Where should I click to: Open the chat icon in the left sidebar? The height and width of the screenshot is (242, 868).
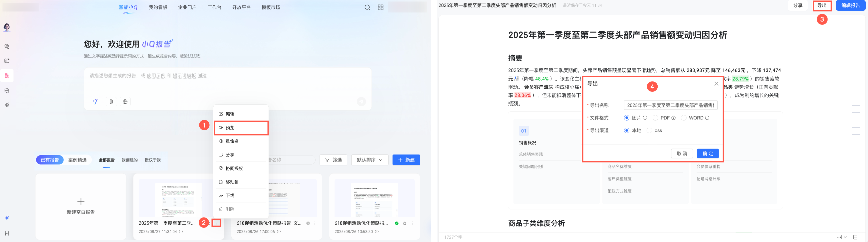click(x=7, y=46)
